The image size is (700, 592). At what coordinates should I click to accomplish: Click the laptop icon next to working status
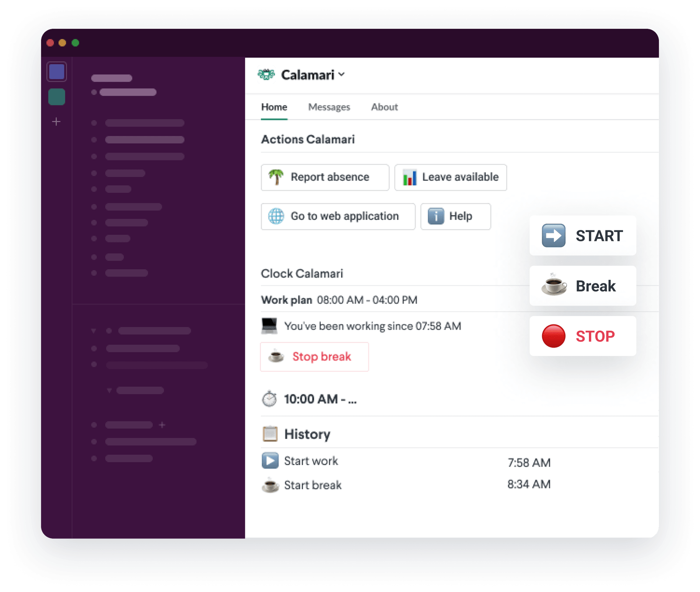pos(269,326)
